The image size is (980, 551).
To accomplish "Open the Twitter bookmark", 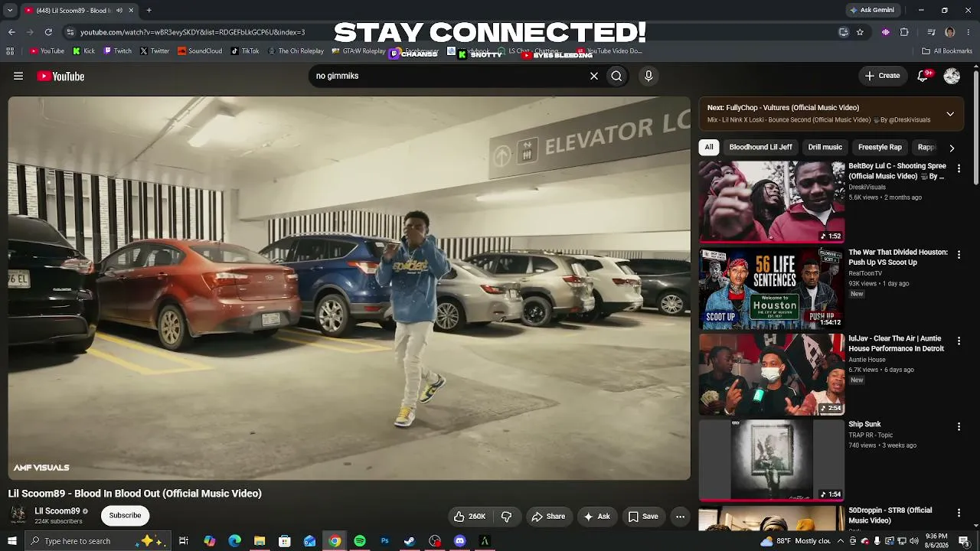I will tap(155, 51).
